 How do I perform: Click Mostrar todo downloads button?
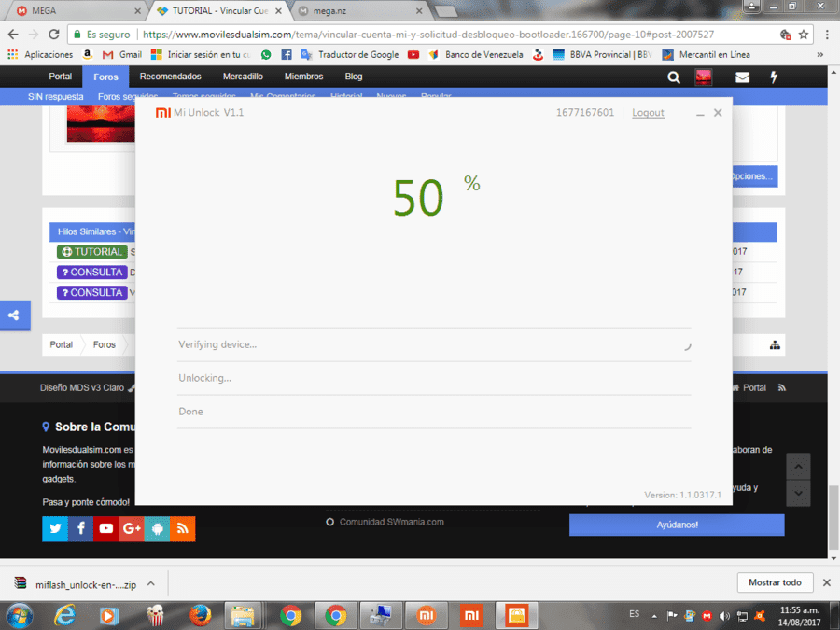click(x=775, y=582)
